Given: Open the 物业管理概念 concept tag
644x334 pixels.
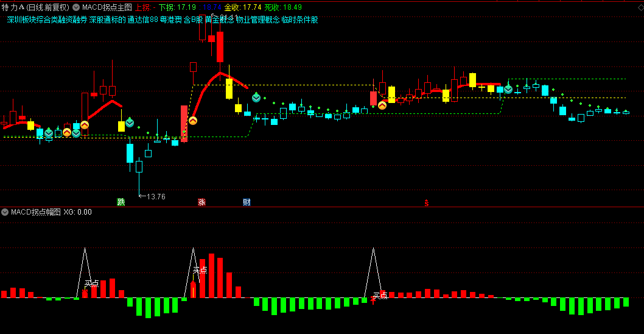Looking at the screenshot, I should click(258, 20).
